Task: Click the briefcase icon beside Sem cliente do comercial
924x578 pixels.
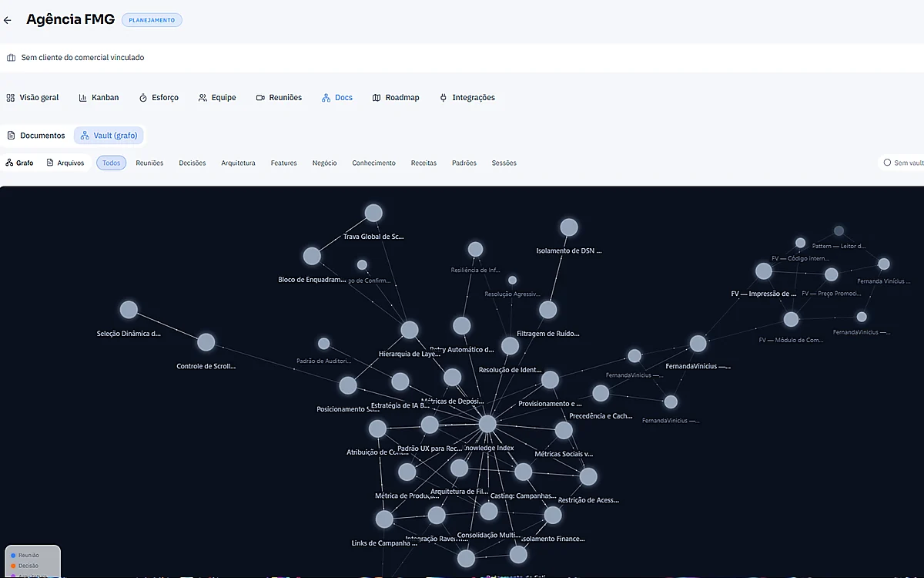Action: 11,58
